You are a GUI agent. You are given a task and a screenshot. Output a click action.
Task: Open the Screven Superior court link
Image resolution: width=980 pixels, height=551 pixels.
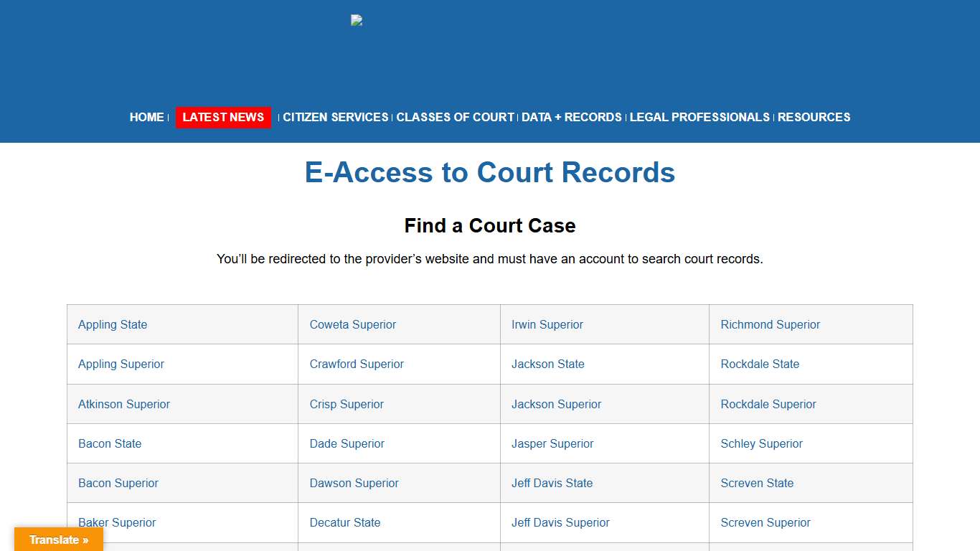tap(765, 522)
